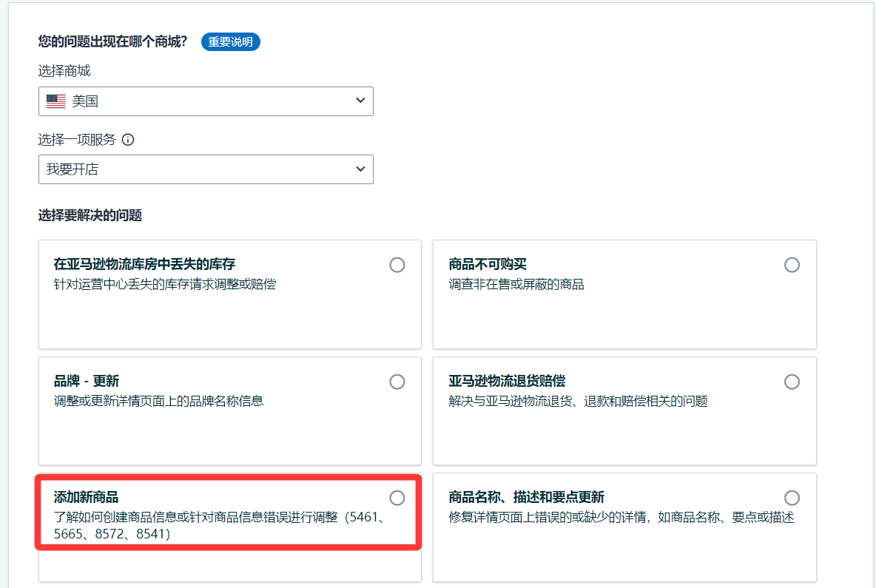Pick the 添加新商品 radio button
The width and height of the screenshot is (876, 588).
point(397,498)
